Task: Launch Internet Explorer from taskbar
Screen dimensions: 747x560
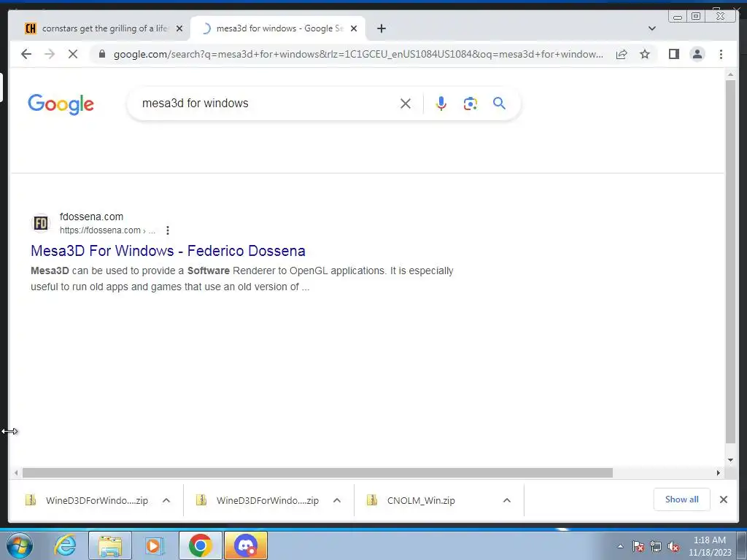Action: pos(65,545)
